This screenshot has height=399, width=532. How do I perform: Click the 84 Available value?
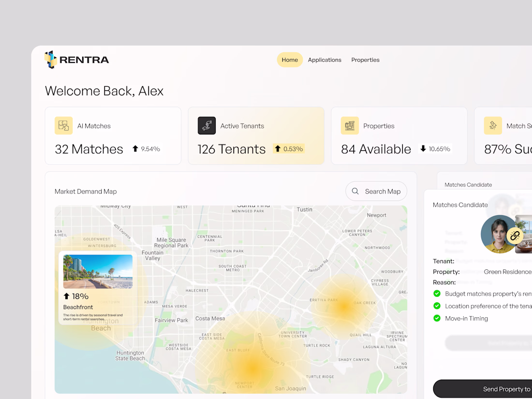coord(376,149)
